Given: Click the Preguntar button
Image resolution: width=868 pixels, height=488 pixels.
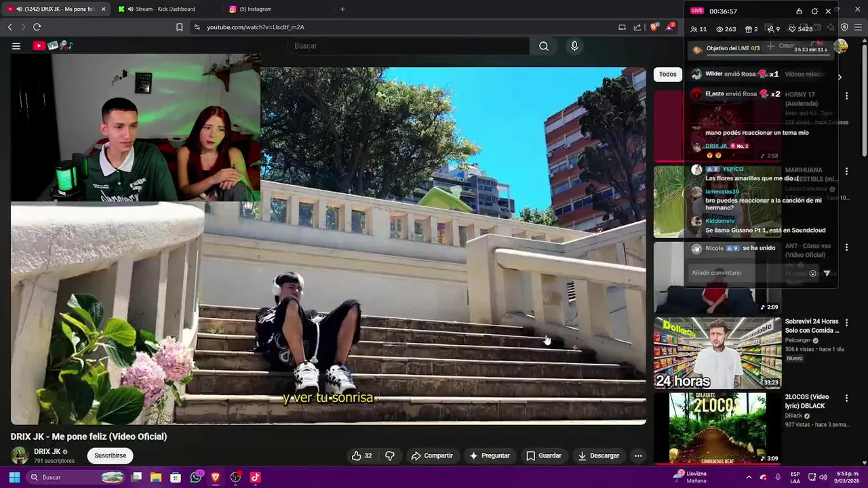Looking at the screenshot, I should 490,455.
